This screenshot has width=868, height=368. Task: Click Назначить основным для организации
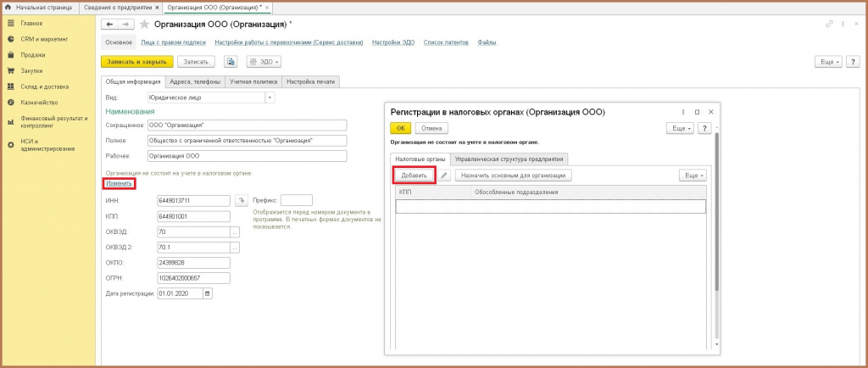tap(513, 176)
